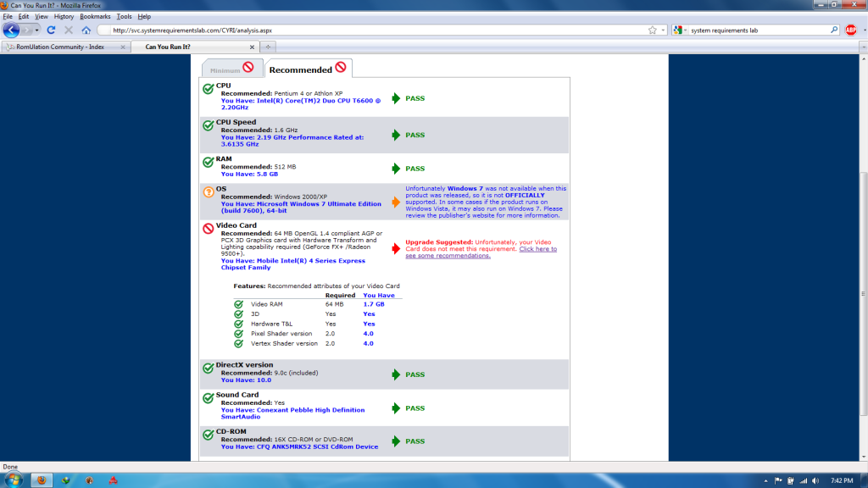The height and width of the screenshot is (488, 868).
Task: Click the RAM green check icon
Action: [209, 162]
